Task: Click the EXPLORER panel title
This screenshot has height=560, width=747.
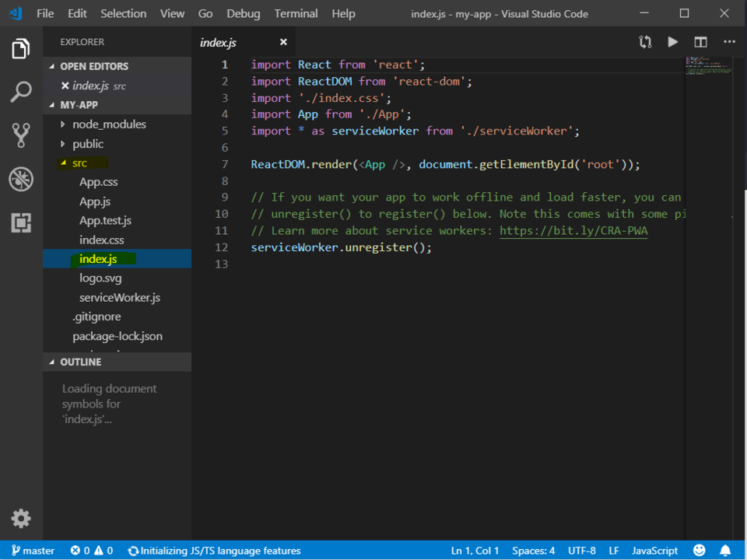Action: [x=82, y=42]
